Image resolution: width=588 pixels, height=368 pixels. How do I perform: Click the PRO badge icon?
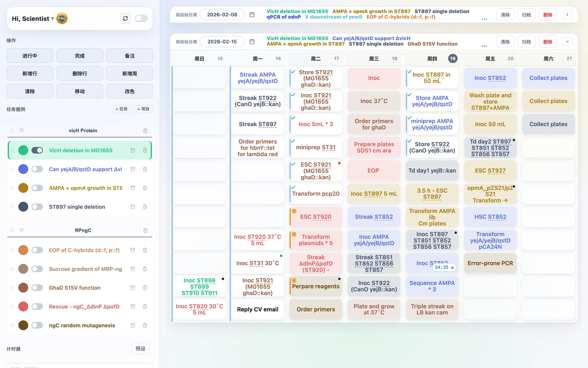(x=62, y=19)
